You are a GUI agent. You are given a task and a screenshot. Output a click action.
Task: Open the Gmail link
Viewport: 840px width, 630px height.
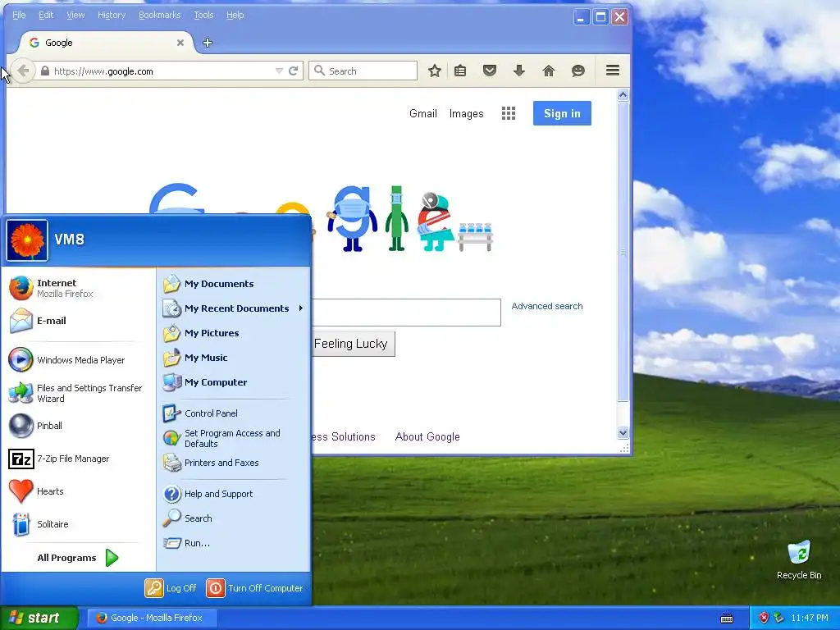point(423,113)
